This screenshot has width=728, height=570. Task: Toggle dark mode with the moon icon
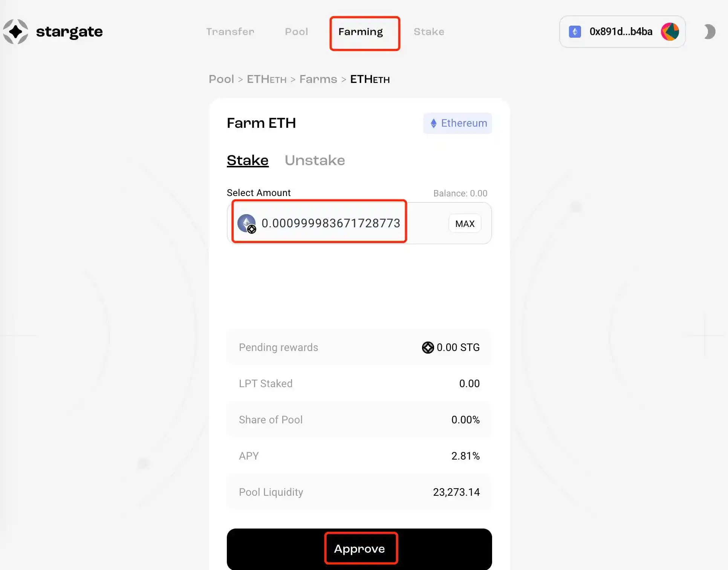(x=709, y=32)
